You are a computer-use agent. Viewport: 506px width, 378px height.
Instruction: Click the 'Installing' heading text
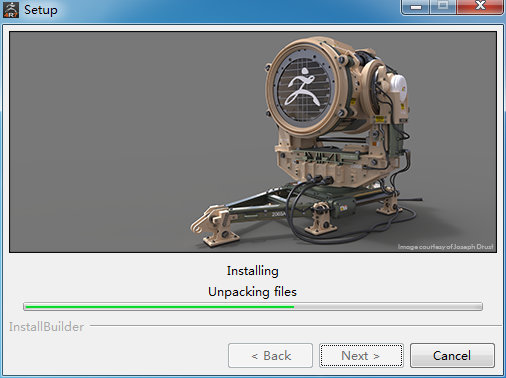click(252, 271)
